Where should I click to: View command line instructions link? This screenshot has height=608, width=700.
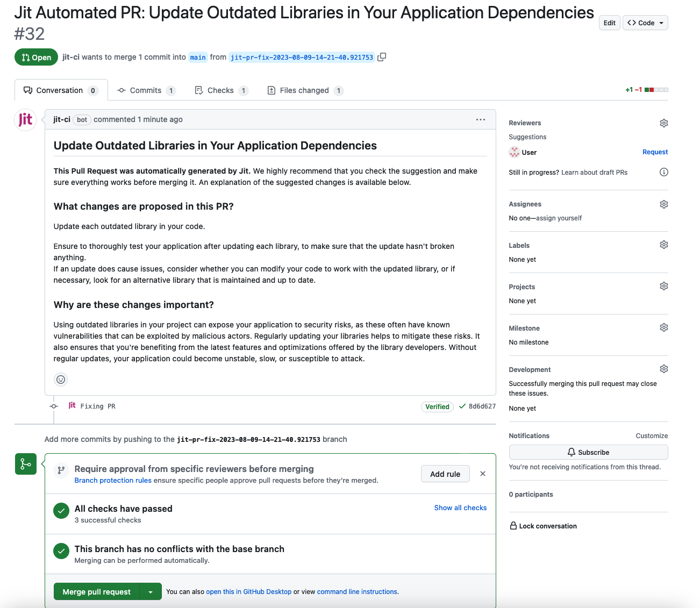(357, 592)
